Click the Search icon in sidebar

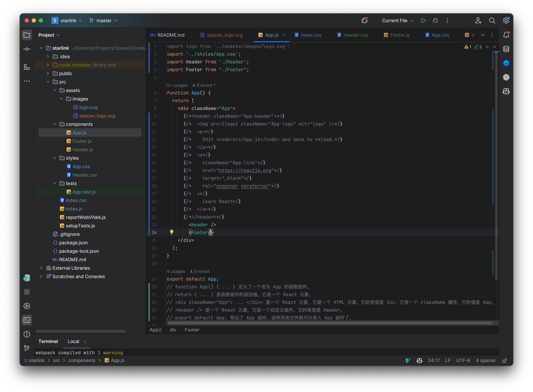pyautogui.click(x=492, y=20)
